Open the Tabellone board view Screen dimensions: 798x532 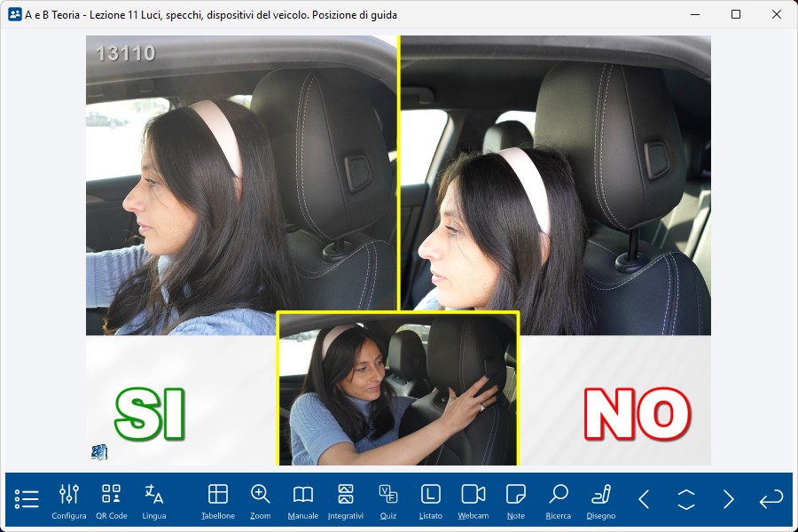tap(218, 501)
